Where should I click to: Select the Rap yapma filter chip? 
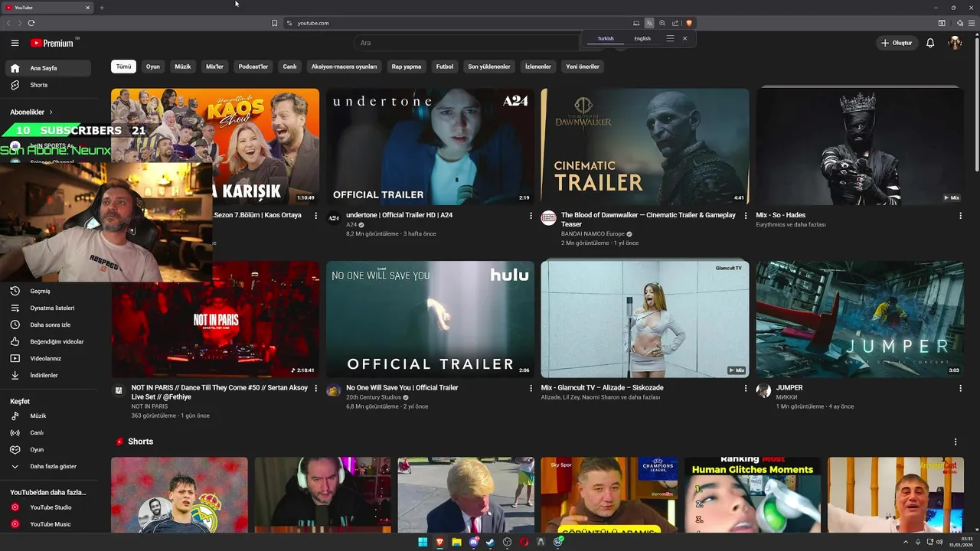coord(407,67)
